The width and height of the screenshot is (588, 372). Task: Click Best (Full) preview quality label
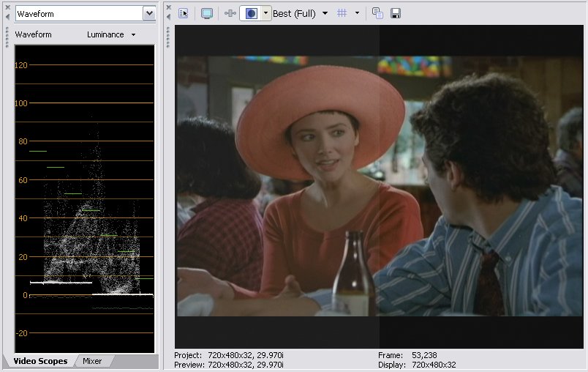[x=294, y=14]
